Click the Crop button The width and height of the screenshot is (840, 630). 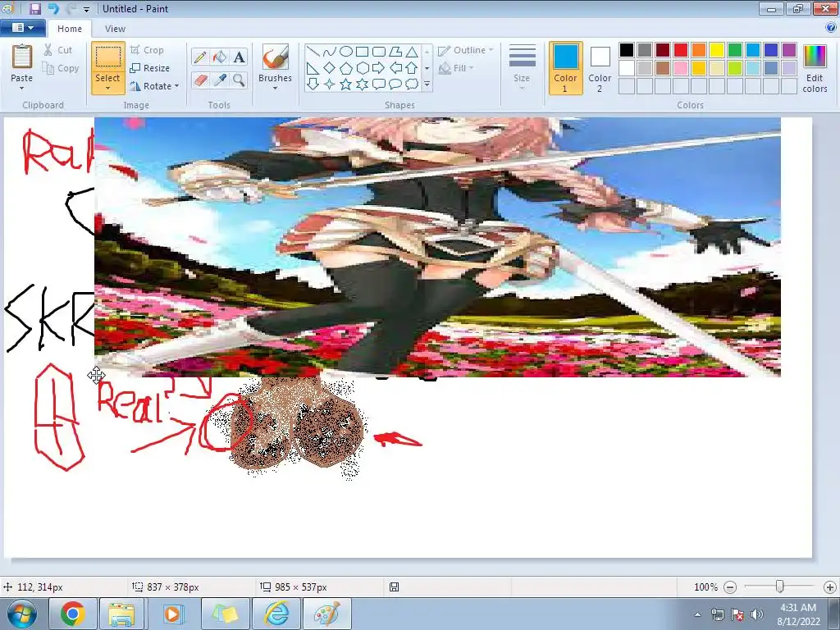[147, 50]
